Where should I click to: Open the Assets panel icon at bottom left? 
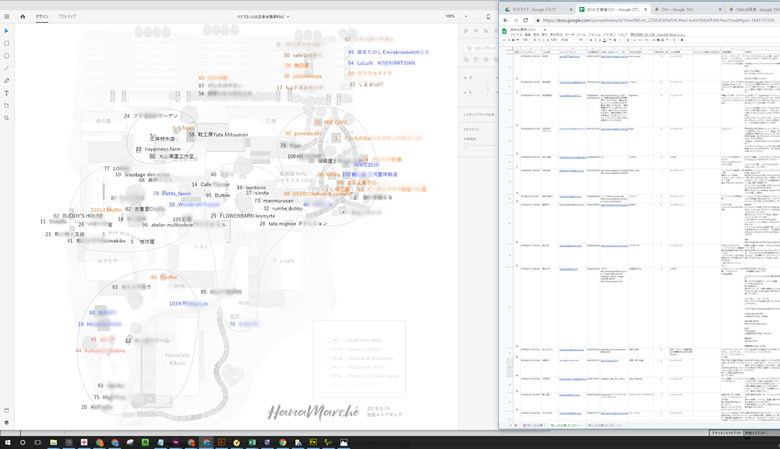click(x=6, y=410)
